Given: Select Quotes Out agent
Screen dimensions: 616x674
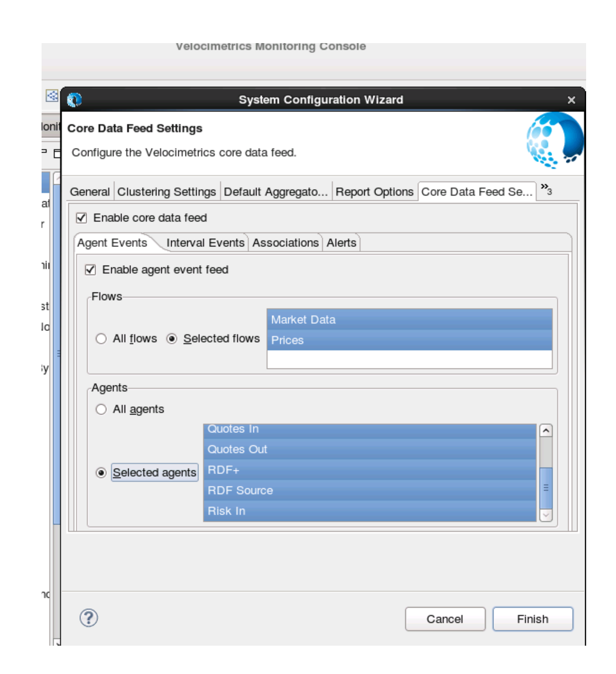Looking at the screenshot, I should 370,449.
